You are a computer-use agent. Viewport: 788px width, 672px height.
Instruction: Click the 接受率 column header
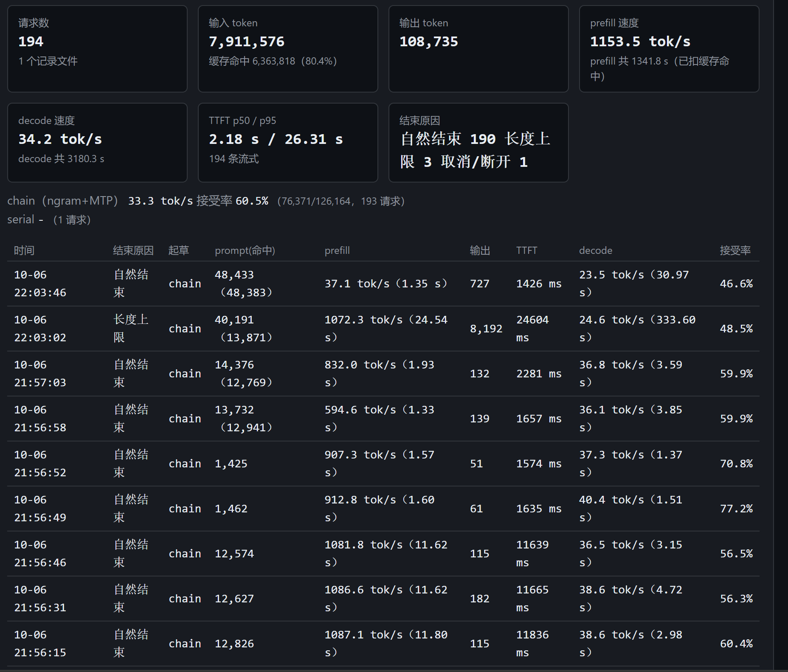click(x=735, y=250)
